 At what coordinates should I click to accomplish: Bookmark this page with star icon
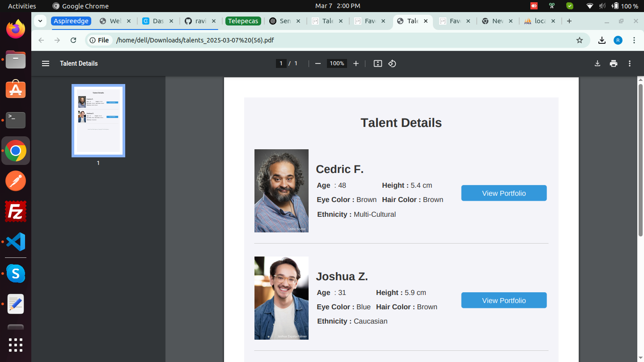pos(580,40)
